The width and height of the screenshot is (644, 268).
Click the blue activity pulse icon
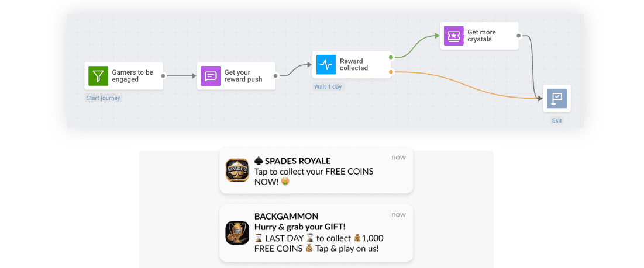click(x=326, y=65)
